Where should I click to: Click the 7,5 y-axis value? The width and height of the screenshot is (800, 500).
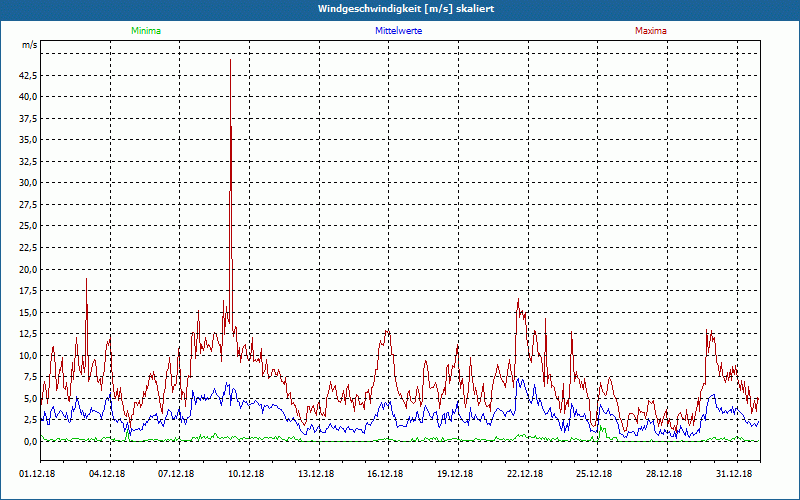(x=30, y=378)
